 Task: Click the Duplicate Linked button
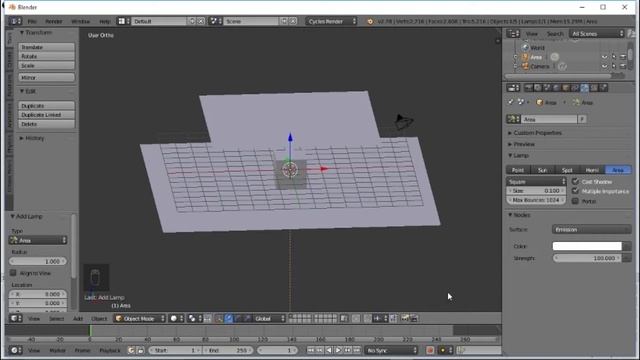(x=46, y=115)
